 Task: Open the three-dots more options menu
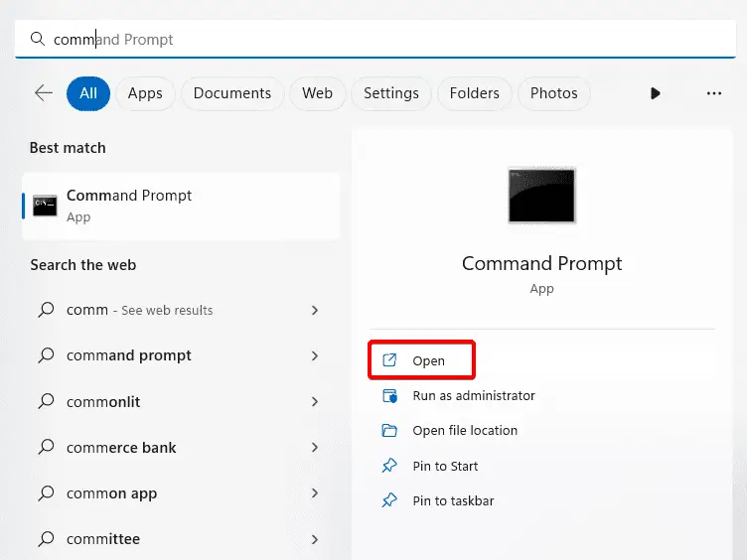tap(713, 93)
